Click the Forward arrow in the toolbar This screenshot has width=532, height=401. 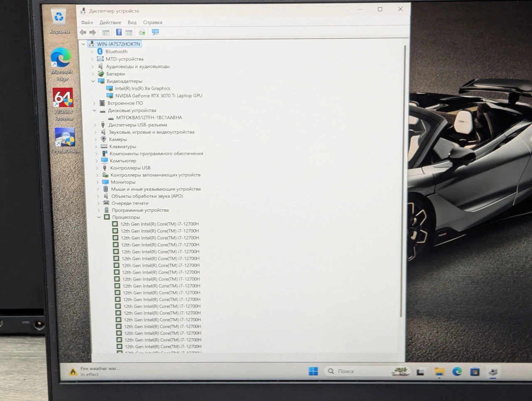pyautogui.click(x=93, y=32)
